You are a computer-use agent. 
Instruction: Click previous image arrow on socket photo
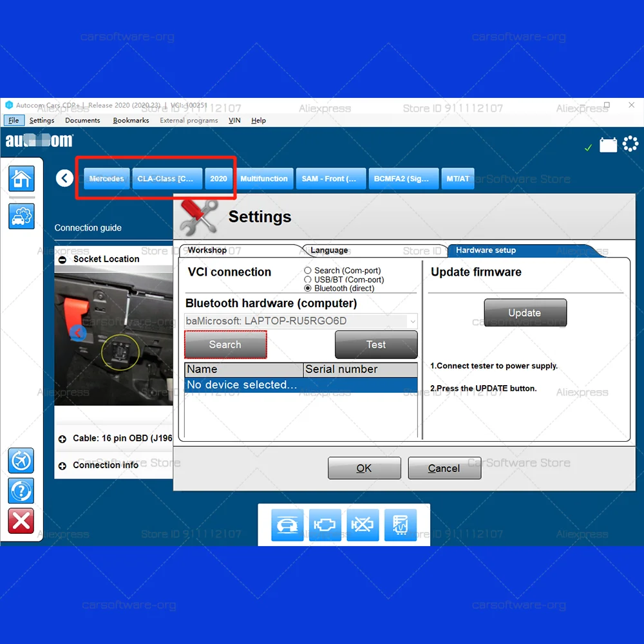78,333
